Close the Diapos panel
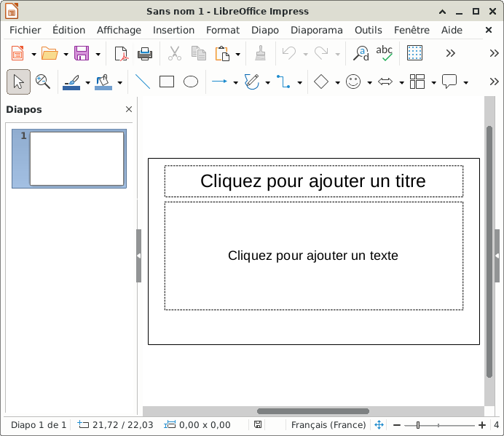 [129, 109]
